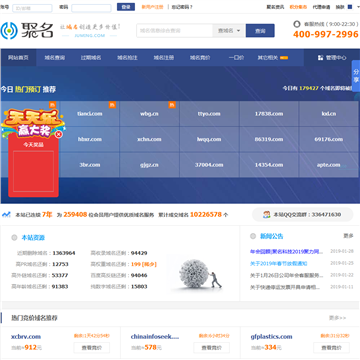Click the customer hotline headset icon
The image size is (360, 360).
[x=296, y=24]
